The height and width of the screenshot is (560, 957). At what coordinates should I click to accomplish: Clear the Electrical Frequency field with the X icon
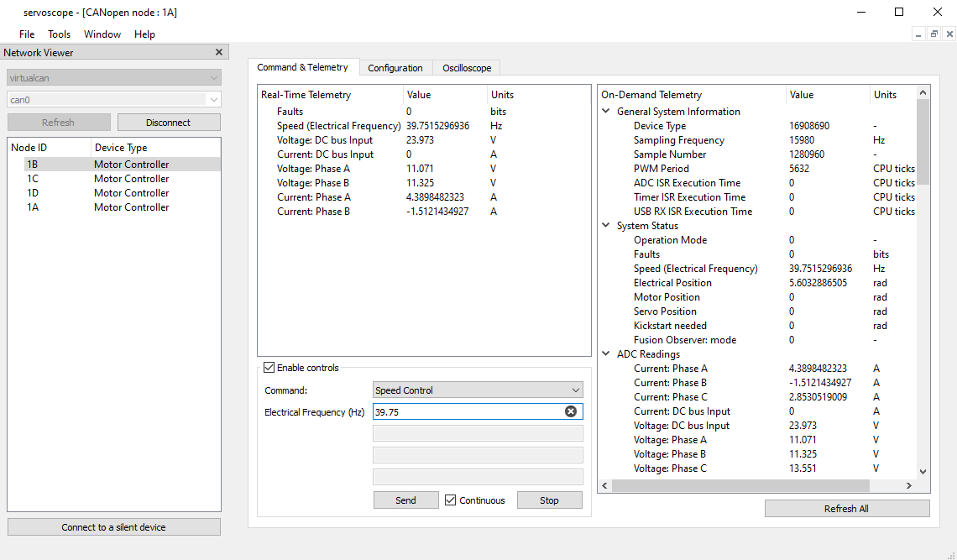tap(571, 411)
